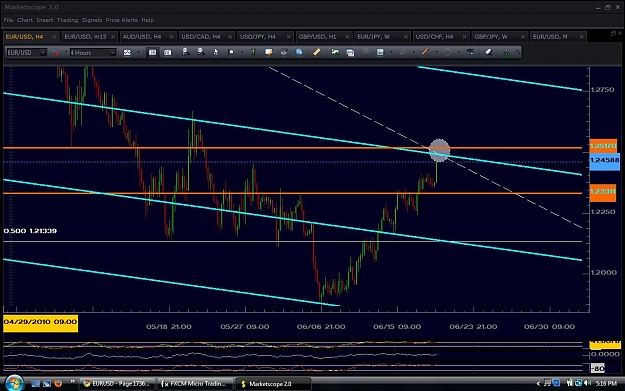Click the green indicator toolbar icon
This screenshot has width=625, height=391.
click(253, 52)
